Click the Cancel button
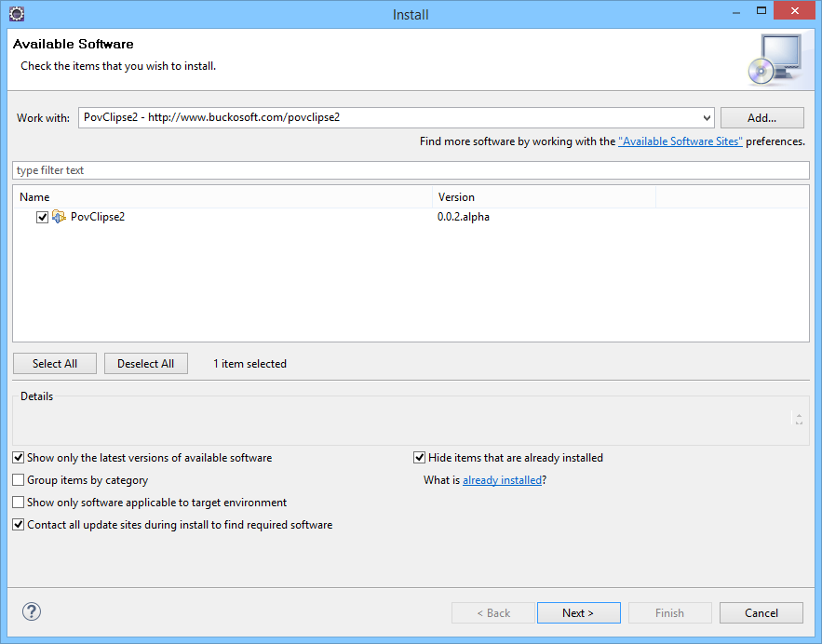The height and width of the screenshot is (644, 822). [x=761, y=612]
